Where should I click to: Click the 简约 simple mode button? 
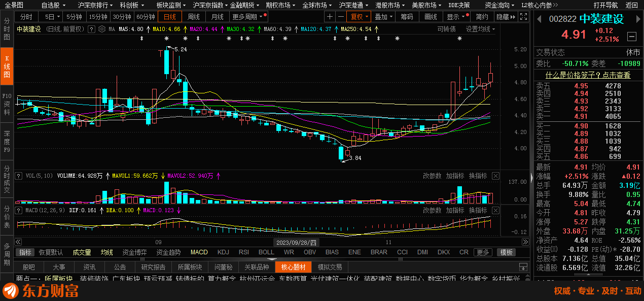482,17
